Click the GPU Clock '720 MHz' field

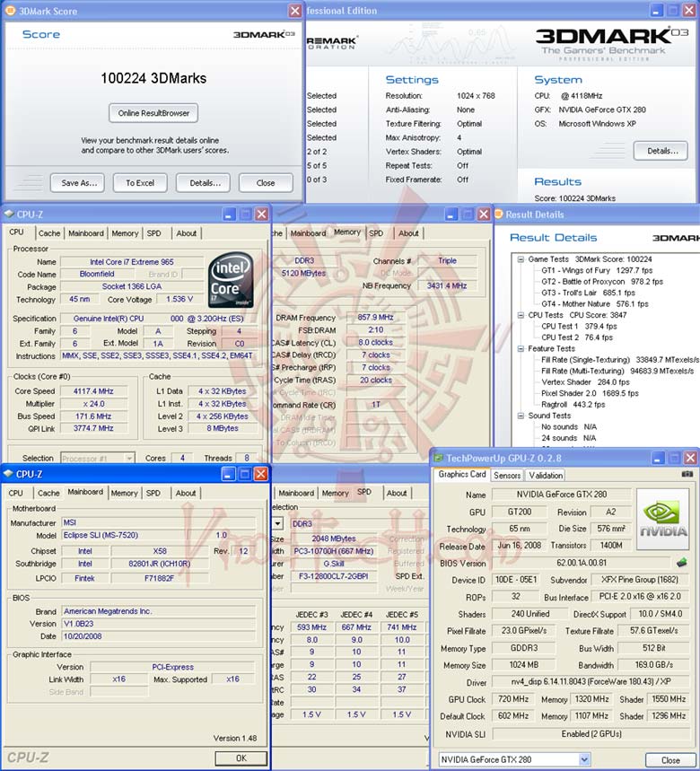[x=513, y=699]
